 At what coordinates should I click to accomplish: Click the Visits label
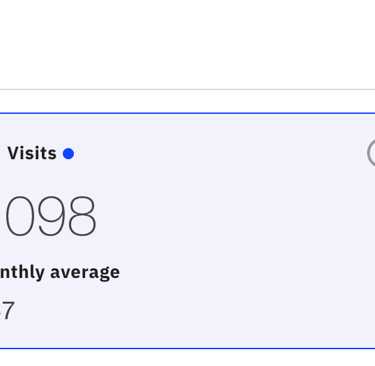(32, 153)
